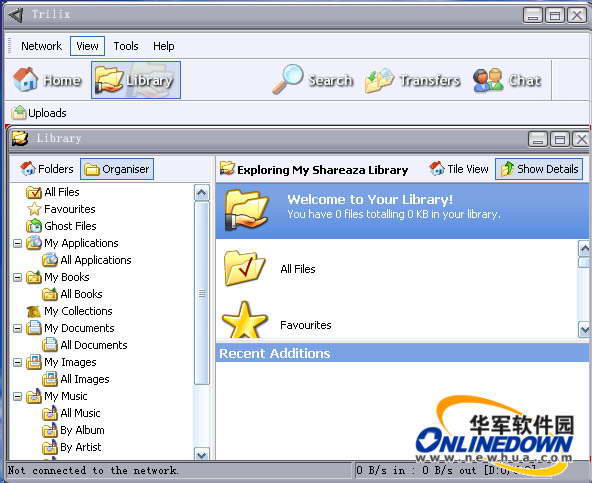
Task: Select By Album in the tree
Action: [82, 430]
